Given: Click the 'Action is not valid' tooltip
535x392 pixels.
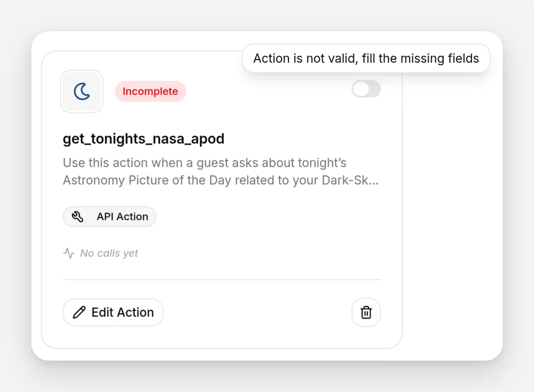Looking at the screenshot, I should coord(366,58).
